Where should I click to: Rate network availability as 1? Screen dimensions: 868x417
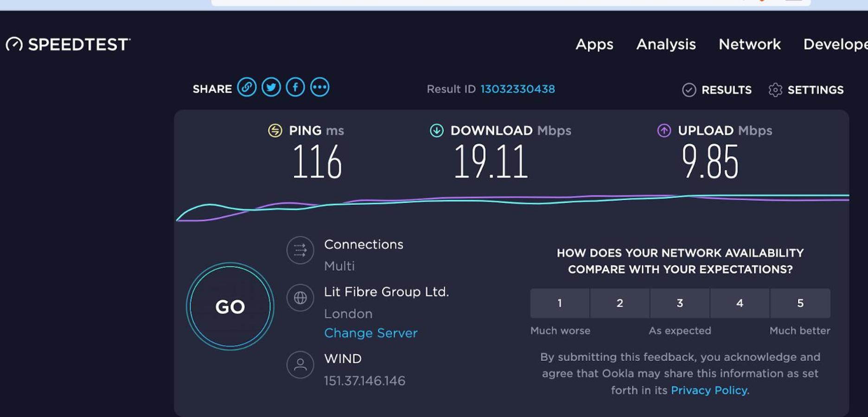pos(560,303)
